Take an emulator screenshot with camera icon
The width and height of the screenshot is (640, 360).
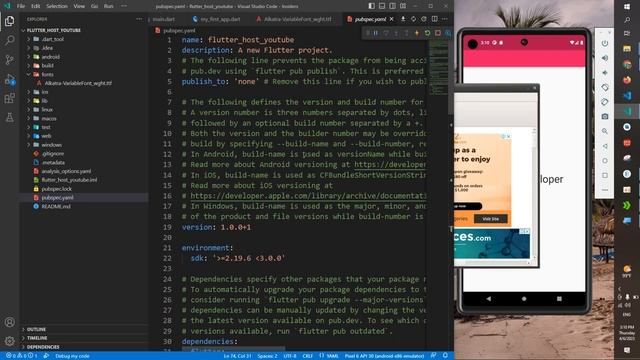pyautogui.click(x=604, y=116)
